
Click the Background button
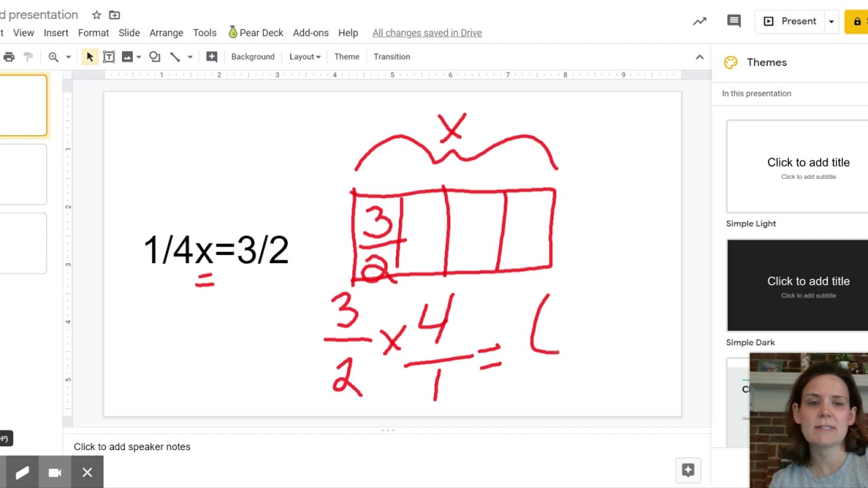(253, 57)
